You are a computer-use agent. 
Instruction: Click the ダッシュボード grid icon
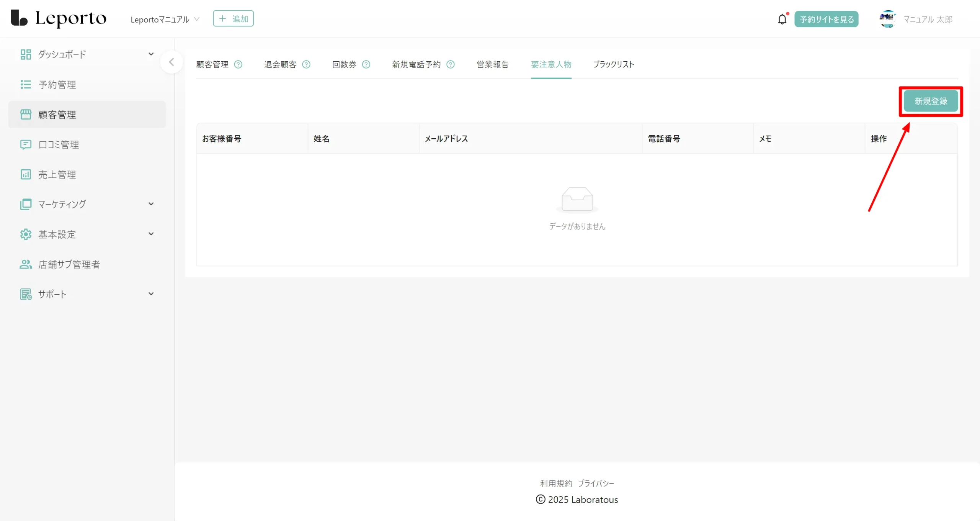click(26, 54)
